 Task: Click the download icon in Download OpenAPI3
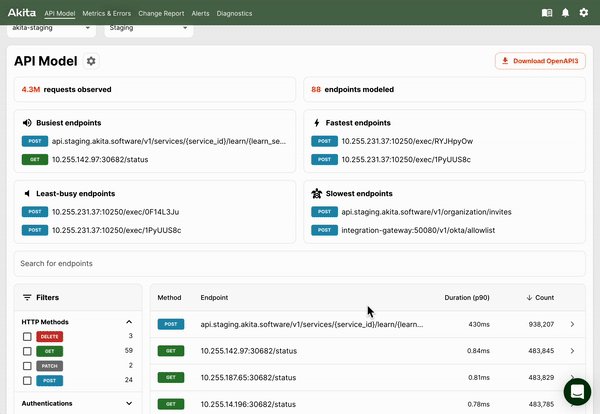pyautogui.click(x=505, y=61)
